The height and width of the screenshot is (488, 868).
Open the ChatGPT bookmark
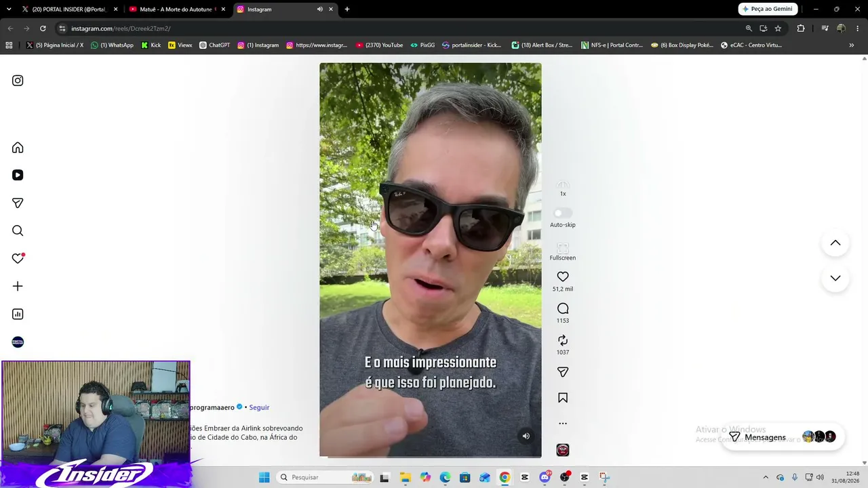pyautogui.click(x=214, y=45)
